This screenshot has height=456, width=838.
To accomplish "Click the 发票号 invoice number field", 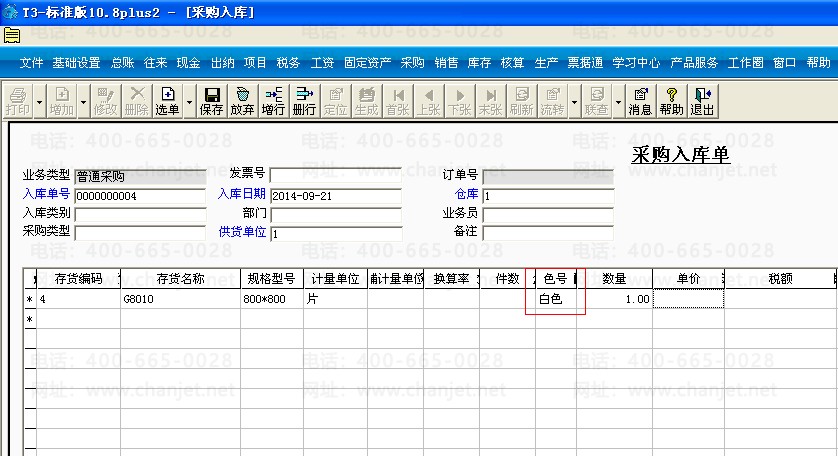I will point(336,175).
